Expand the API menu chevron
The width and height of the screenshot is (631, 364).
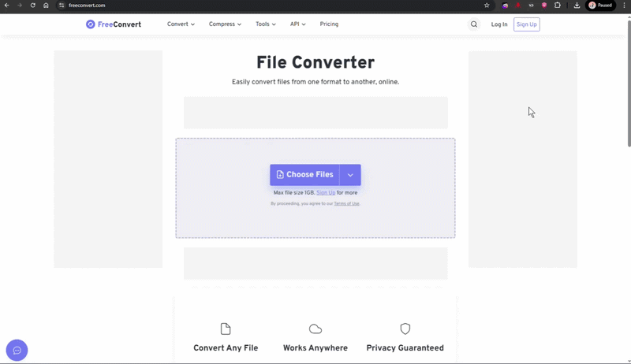click(x=304, y=24)
